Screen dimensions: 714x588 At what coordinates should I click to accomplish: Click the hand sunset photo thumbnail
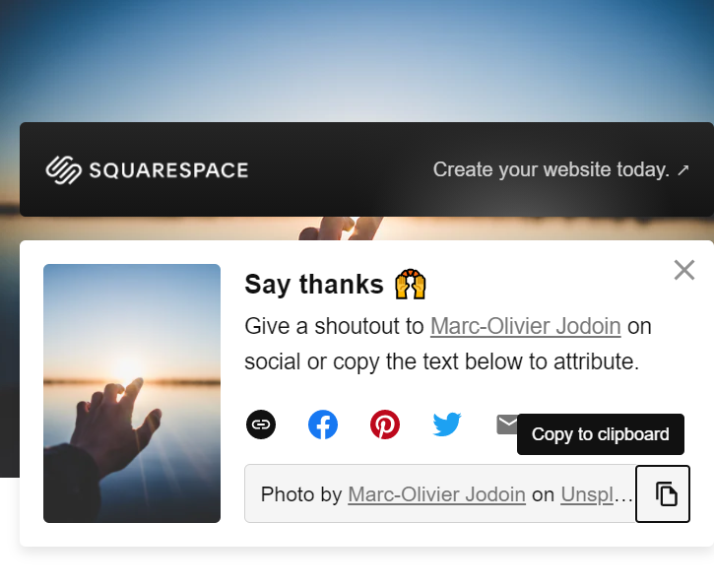click(132, 393)
